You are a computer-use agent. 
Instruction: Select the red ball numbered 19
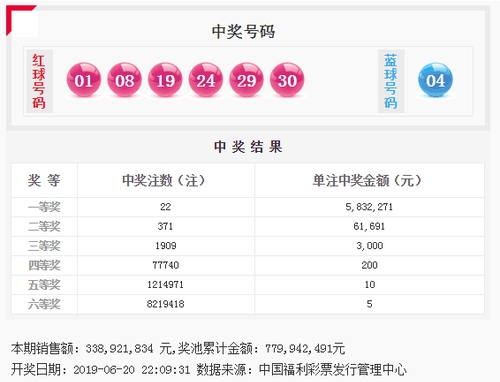click(x=165, y=80)
